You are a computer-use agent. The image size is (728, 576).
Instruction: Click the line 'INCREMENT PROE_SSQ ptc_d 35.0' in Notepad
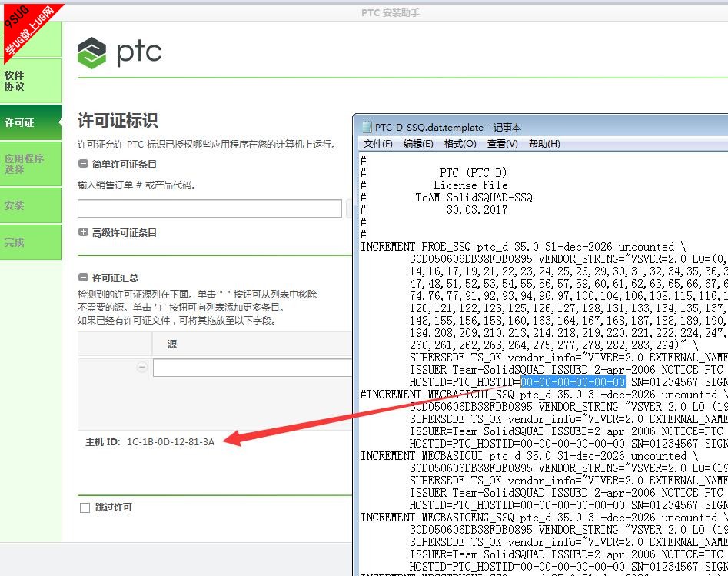pos(524,247)
